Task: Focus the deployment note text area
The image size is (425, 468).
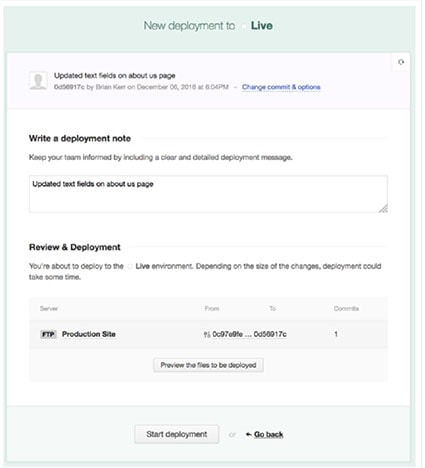Action: click(x=208, y=194)
